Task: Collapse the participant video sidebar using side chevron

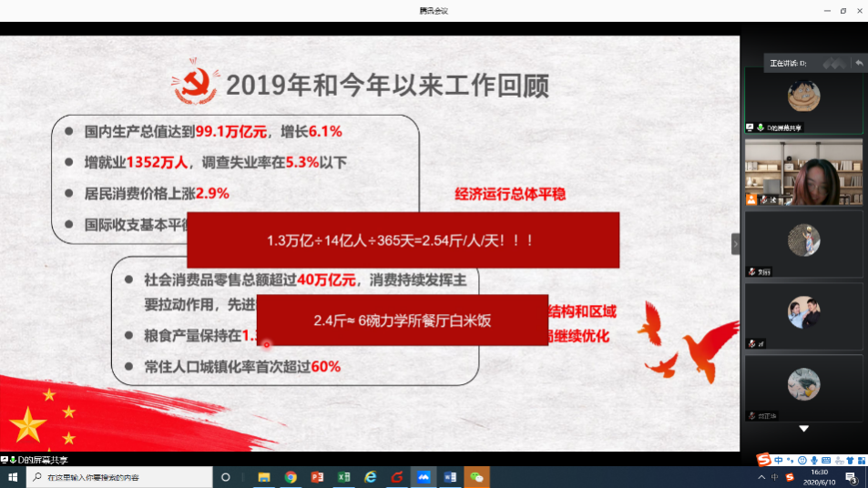Action: pos(736,244)
